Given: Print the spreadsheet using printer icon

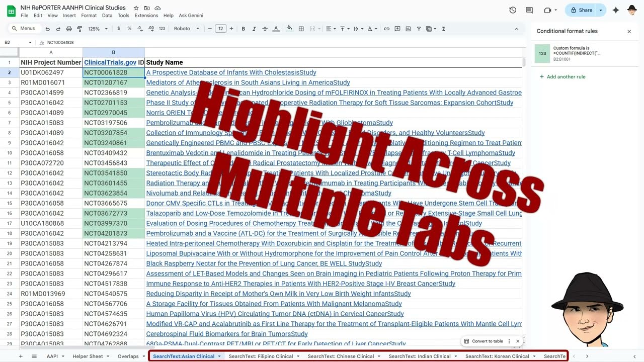Looking at the screenshot, I should [69, 29].
